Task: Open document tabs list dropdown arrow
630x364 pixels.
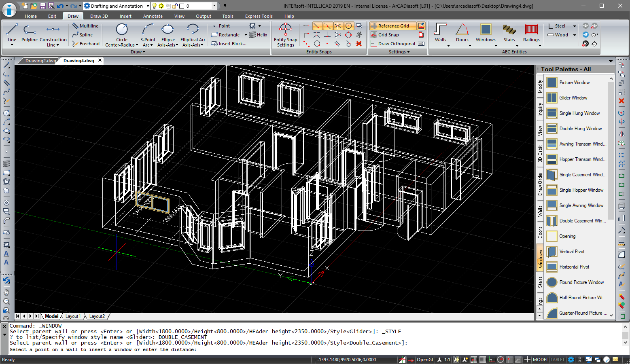Action: click(x=611, y=61)
